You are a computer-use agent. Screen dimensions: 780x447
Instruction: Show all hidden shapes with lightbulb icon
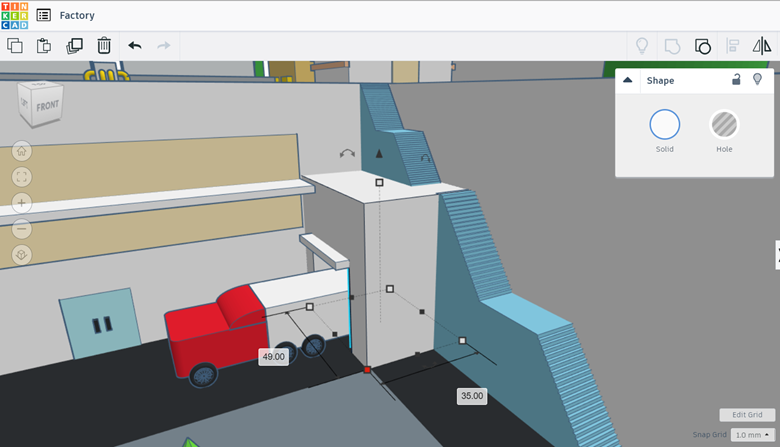point(642,46)
